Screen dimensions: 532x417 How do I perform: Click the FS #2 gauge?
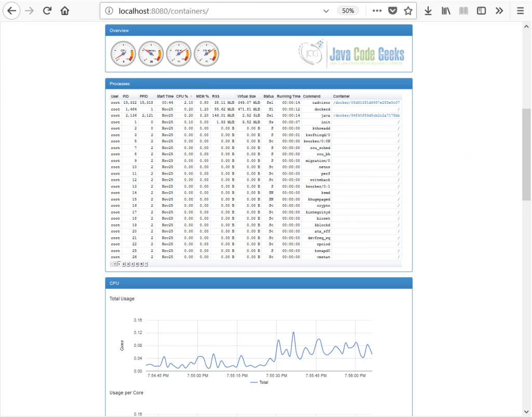tap(207, 53)
